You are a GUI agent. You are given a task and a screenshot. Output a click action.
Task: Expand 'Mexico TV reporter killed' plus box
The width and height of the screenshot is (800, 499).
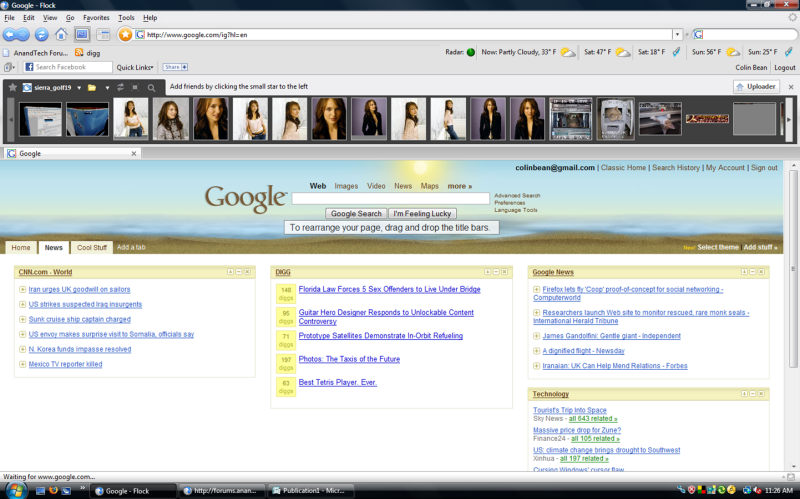tap(22, 364)
